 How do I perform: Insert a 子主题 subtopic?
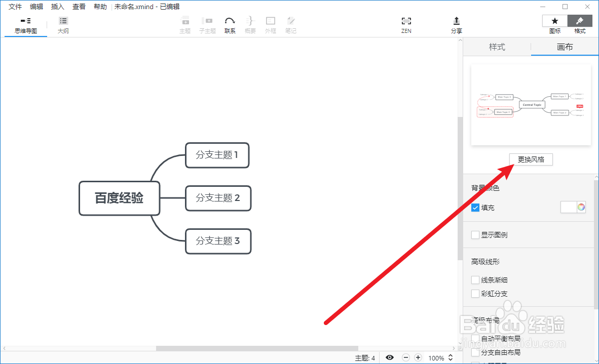coord(207,25)
